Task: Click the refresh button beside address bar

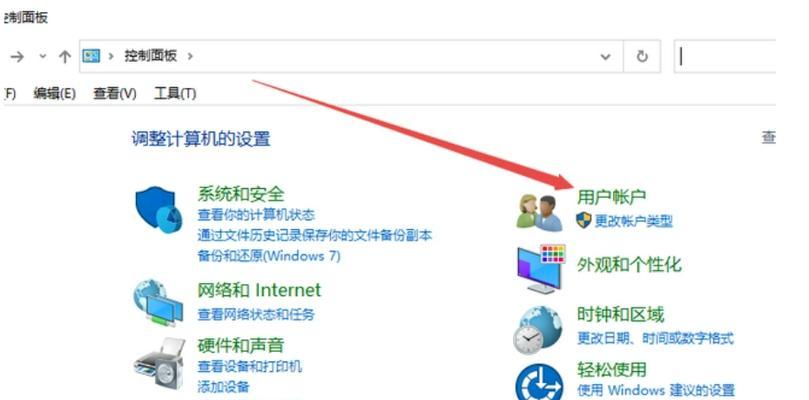Action: click(x=642, y=56)
